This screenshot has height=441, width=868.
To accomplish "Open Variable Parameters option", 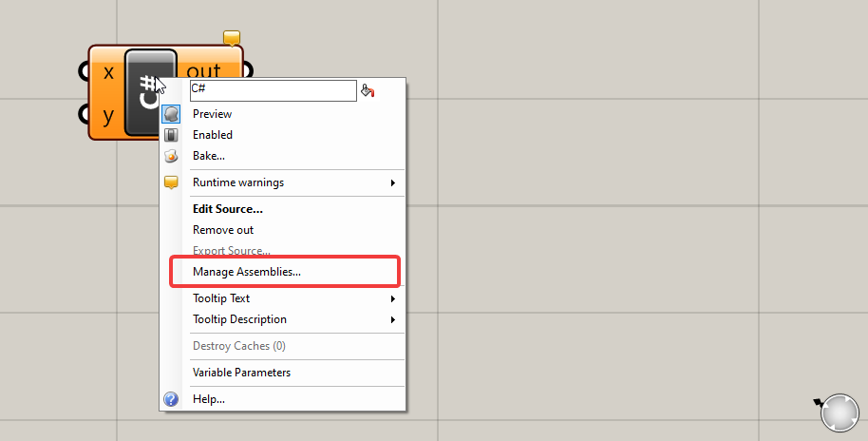I will coord(241,373).
